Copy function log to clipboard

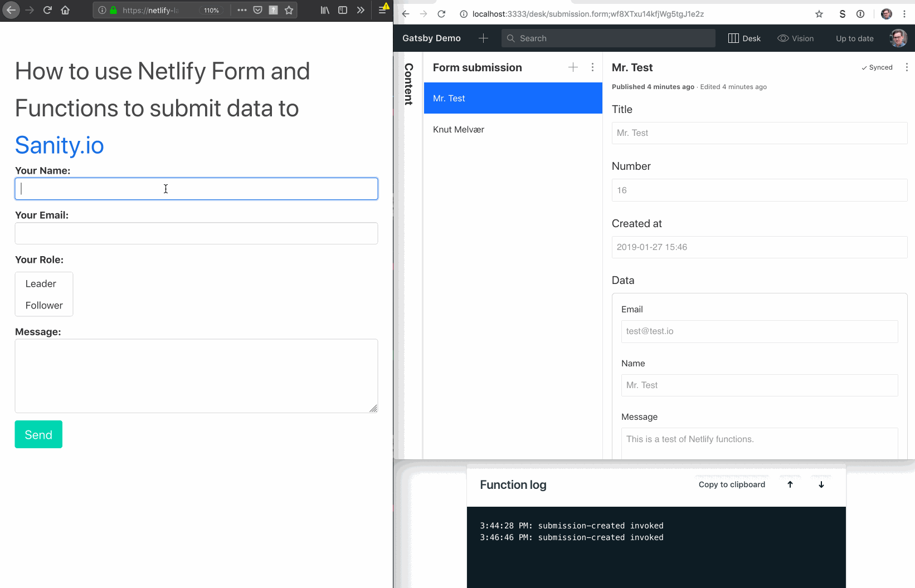(x=732, y=484)
